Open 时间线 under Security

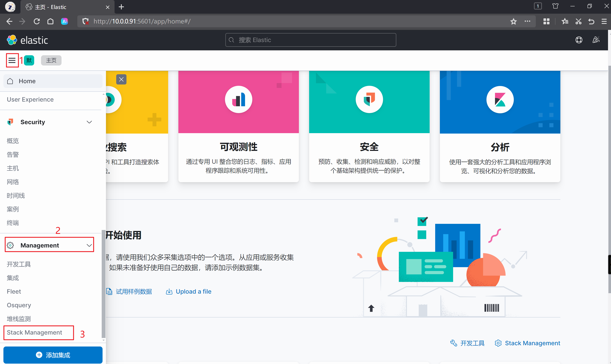tap(16, 195)
